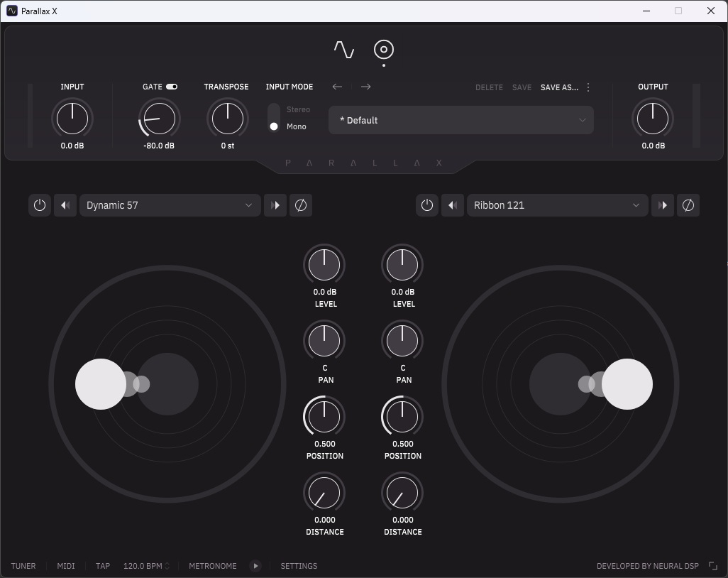Click the right mic Pan knob
Image resolution: width=728 pixels, height=578 pixels.
pos(402,341)
